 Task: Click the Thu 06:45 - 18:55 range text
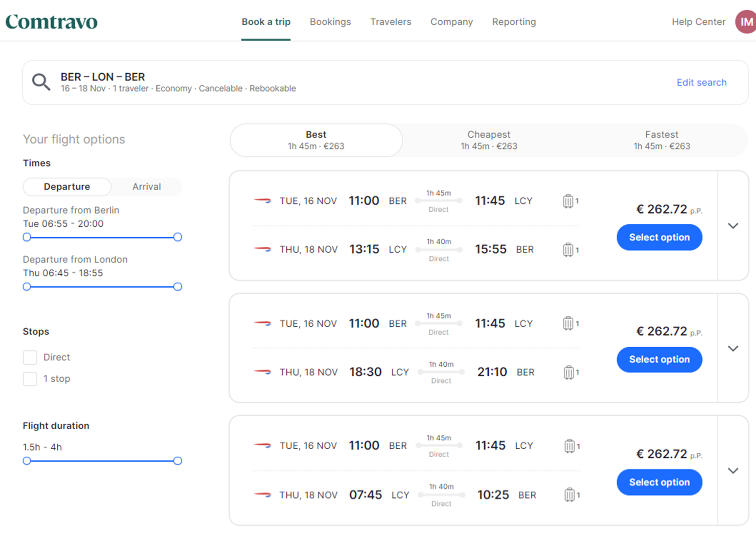63,273
